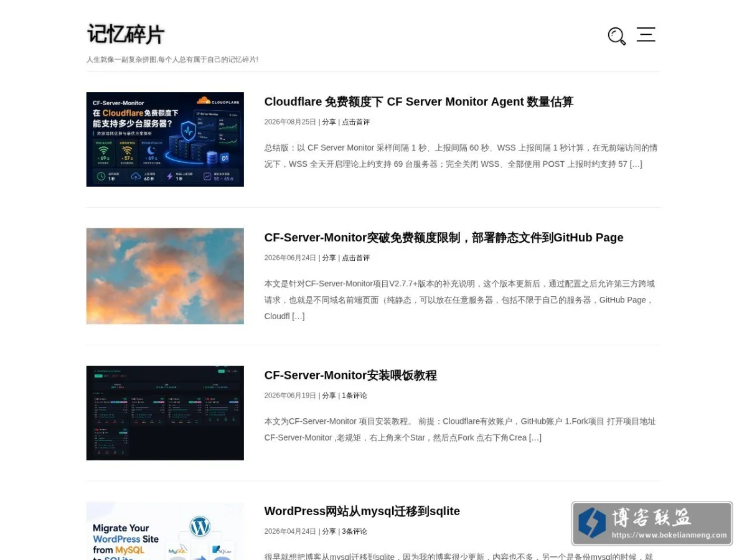The width and height of the screenshot is (747, 560).
Task: Click the date 2026年06月24日
Action: [290, 258]
